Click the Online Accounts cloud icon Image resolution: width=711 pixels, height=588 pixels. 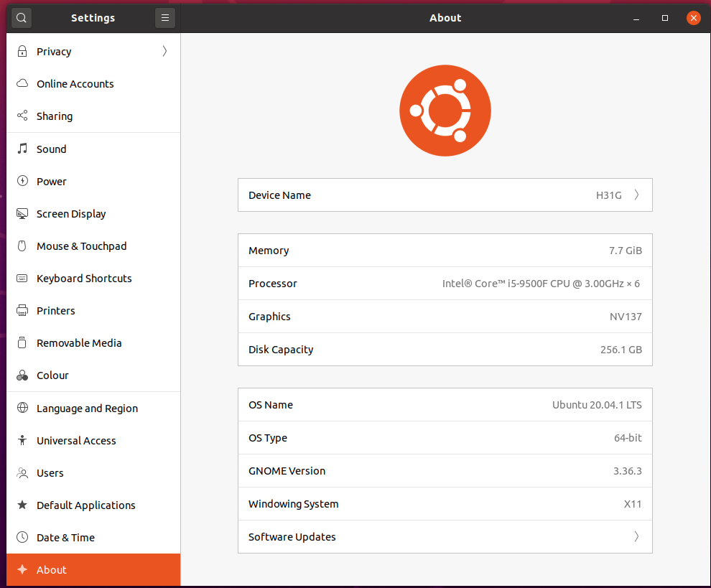(22, 83)
